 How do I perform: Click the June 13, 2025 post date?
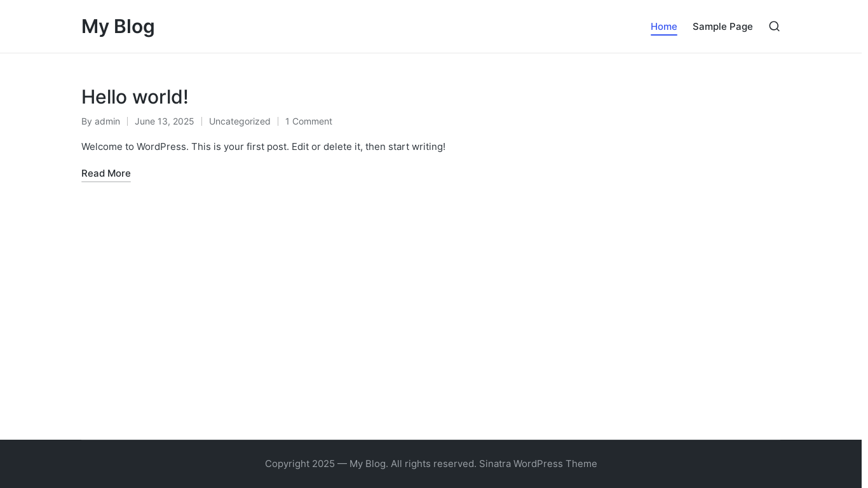pyautogui.click(x=164, y=121)
